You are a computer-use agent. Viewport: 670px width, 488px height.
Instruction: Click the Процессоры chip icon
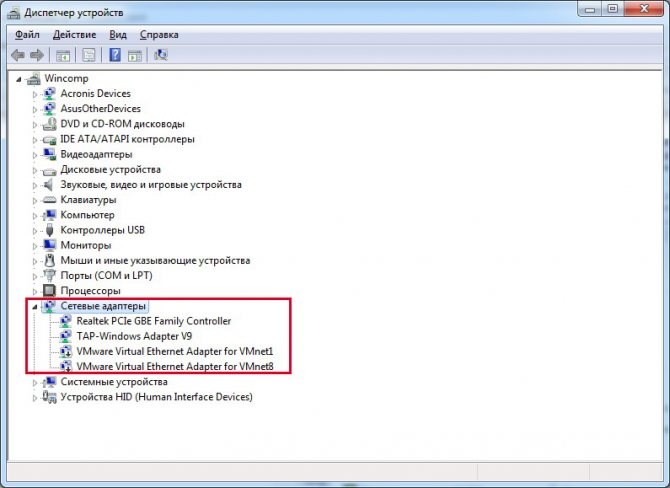[50, 291]
